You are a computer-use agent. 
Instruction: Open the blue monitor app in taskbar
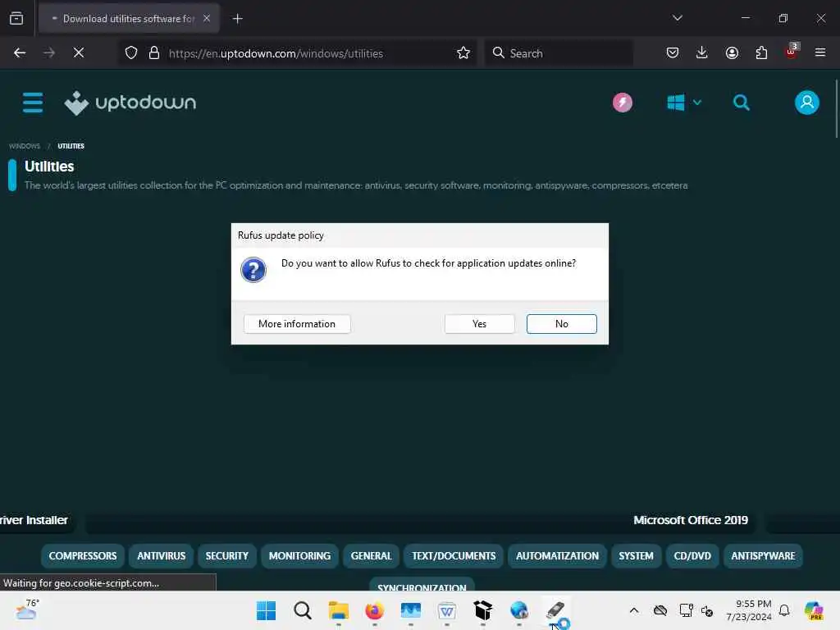pos(411,610)
